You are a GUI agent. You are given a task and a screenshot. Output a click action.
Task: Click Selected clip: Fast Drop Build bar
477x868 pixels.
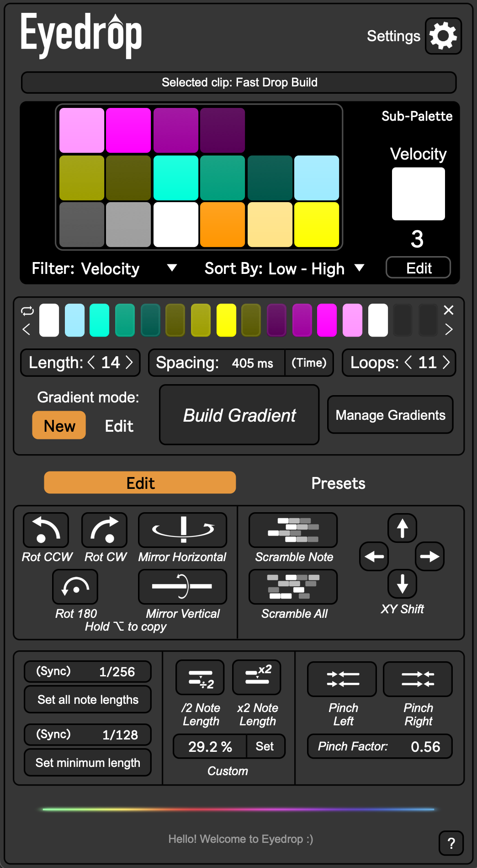(x=239, y=82)
